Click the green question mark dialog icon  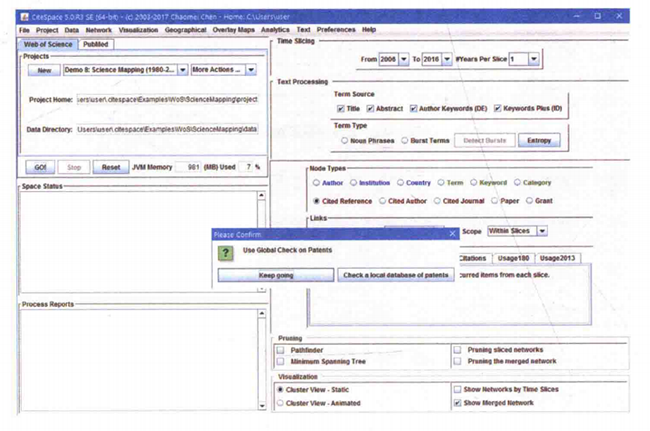pyautogui.click(x=225, y=254)
